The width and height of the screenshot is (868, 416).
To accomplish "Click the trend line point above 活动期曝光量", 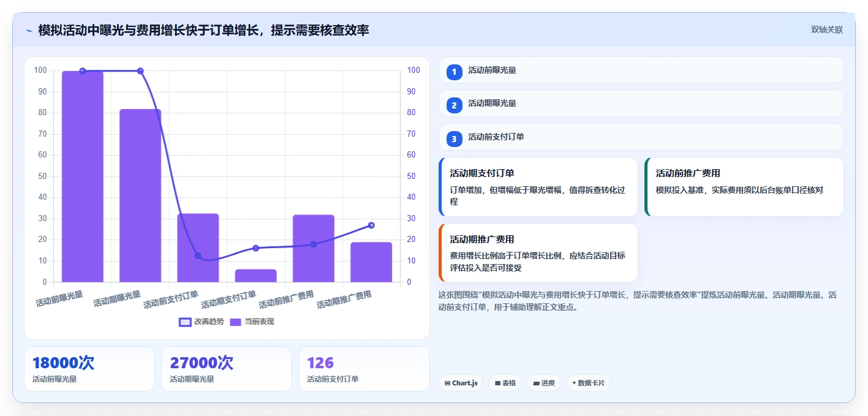I will [x=140, y=71].
